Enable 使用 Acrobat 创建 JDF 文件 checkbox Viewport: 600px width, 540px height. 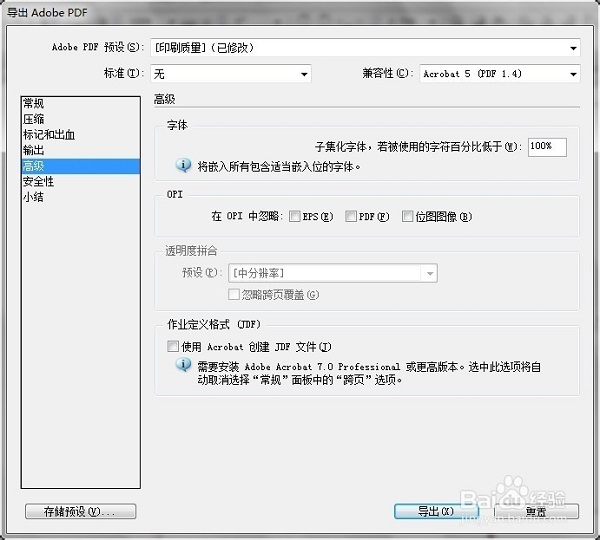[173, 346]
